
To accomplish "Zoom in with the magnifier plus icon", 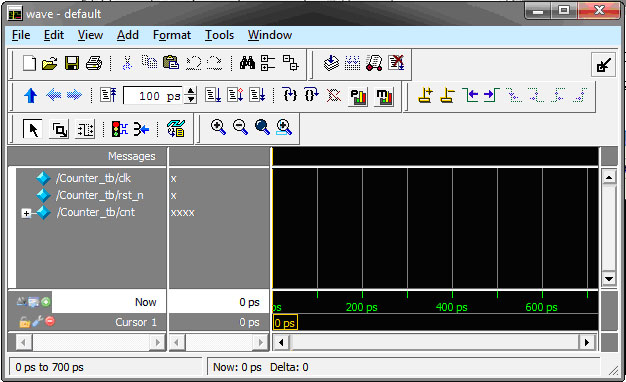I will pyautogui.click(x=218, y=127).
